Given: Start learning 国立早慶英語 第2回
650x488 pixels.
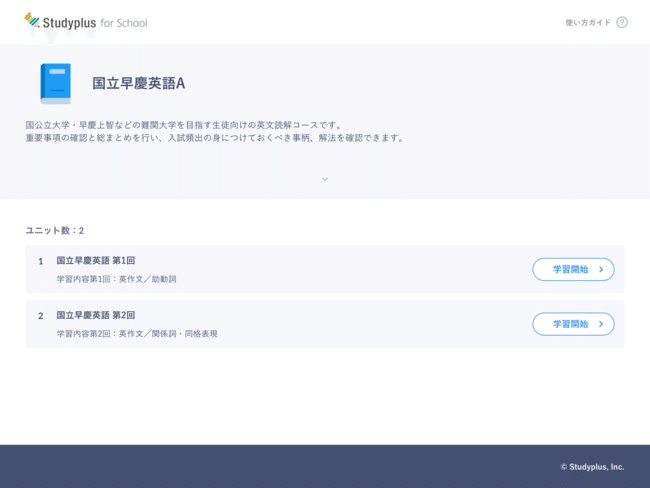Looking at the screenshot, I should pyautogui.click(x=573, y=324).
